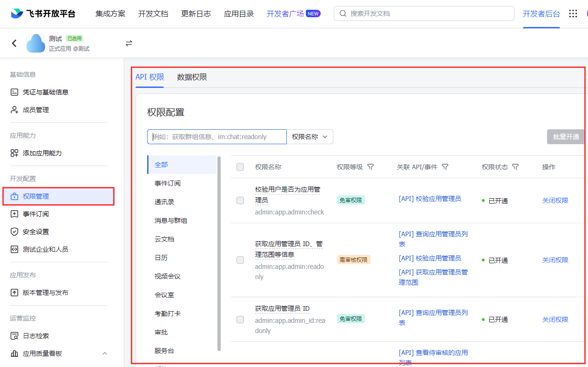The height and width of the screenshot is (367, 588).
Task: Click the 测试 app cloud icon
Action: click(36, 43)
